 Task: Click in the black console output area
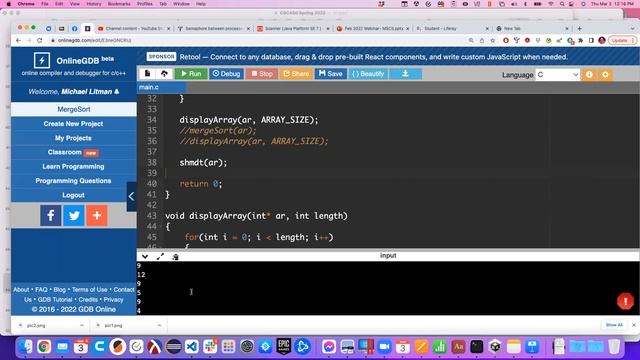coord(388,288)
